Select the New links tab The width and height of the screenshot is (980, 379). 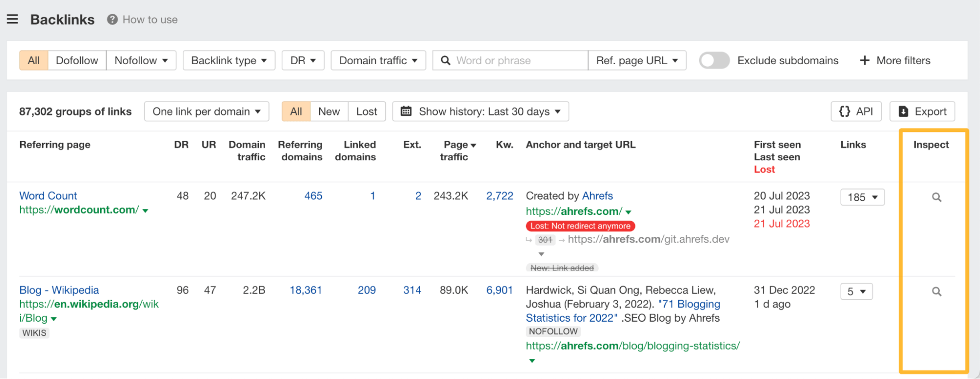[329, 111]
